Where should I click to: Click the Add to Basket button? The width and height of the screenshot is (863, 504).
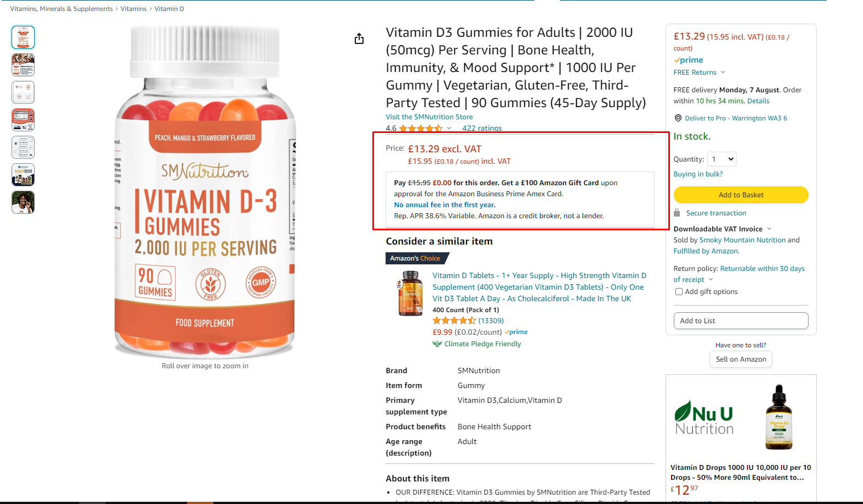[741, 195]
